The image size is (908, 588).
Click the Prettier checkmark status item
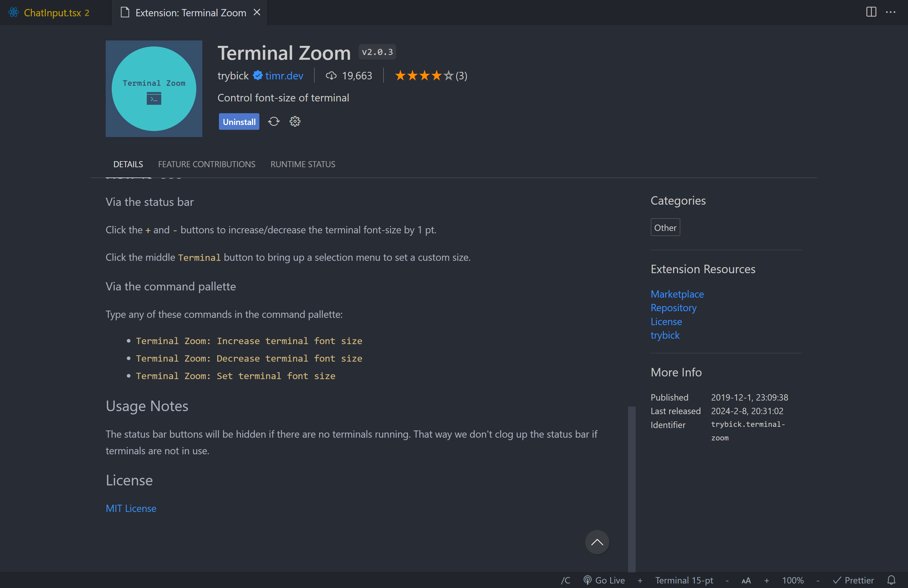pos(853,580)
